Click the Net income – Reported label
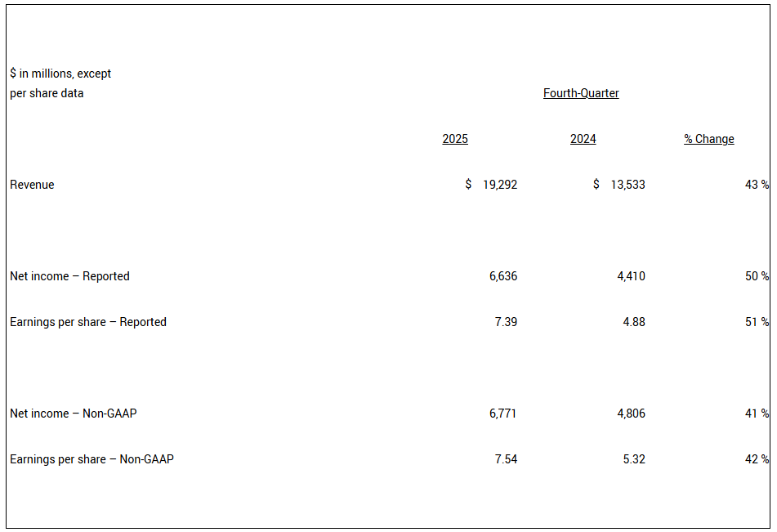The width and height of the screenshot is (777, 532). point(69,276)
